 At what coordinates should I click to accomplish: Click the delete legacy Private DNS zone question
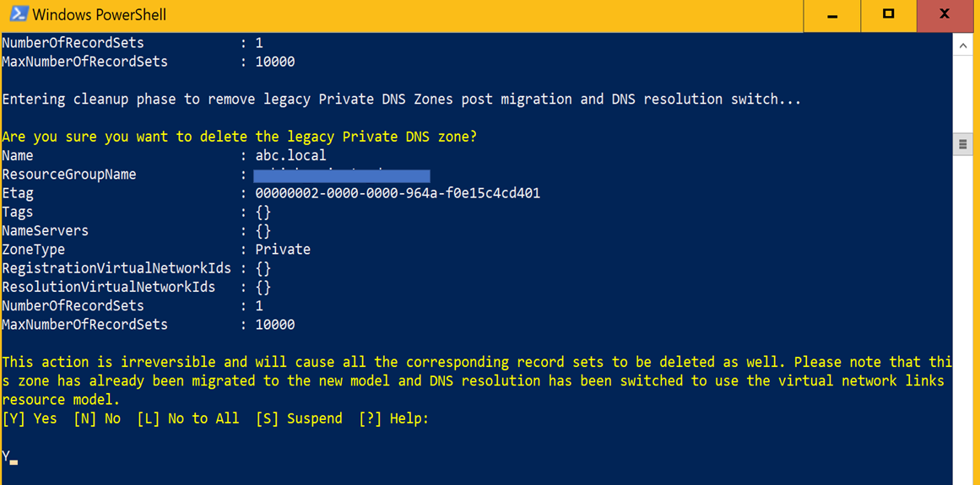tap(240, 137)
